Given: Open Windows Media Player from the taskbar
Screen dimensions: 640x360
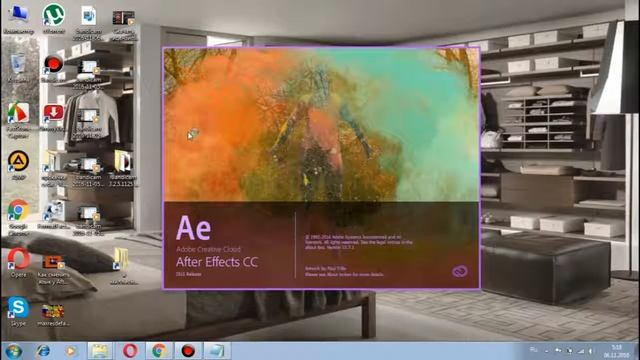Looking at the screenshot, I should pyautogui.click(x=70, y=351).
